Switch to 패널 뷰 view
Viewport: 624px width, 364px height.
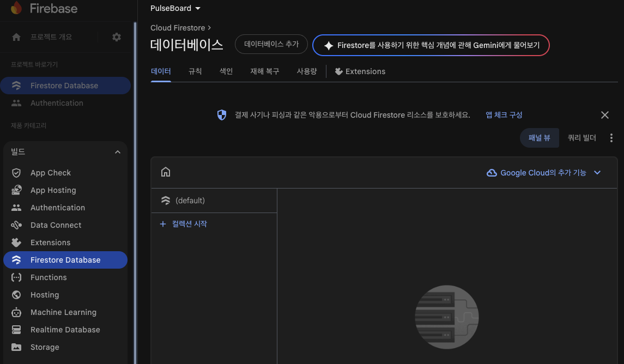pos(539,138)
